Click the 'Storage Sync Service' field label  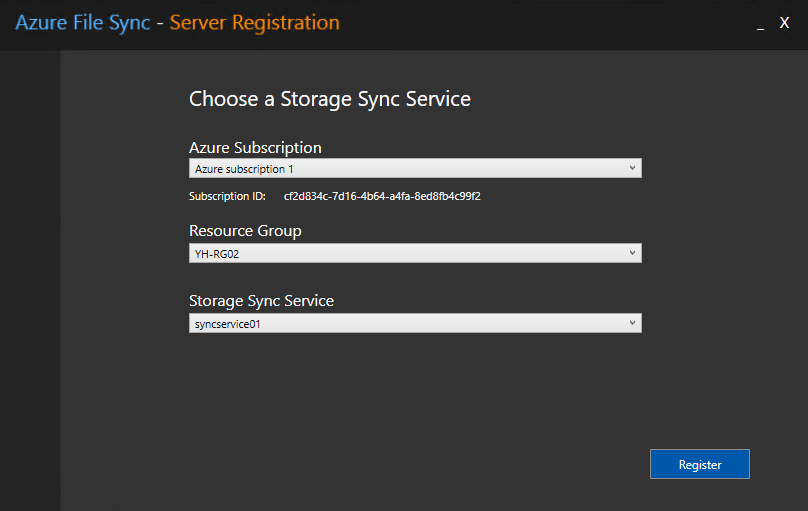pos(261,301)
